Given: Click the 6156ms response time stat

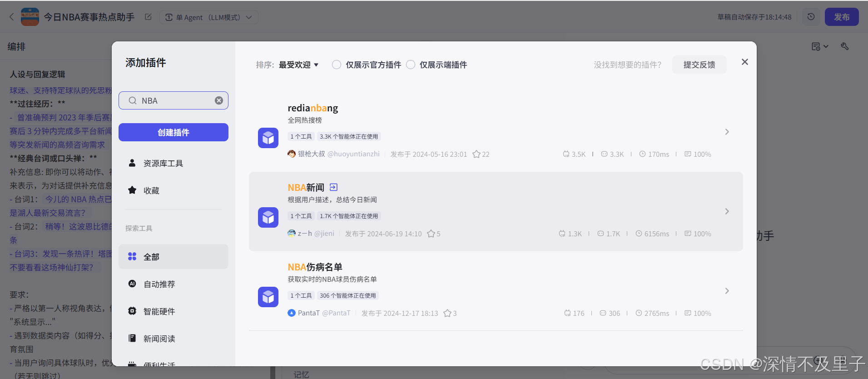Looking at the screenshot, I should [x=652, y=234].
